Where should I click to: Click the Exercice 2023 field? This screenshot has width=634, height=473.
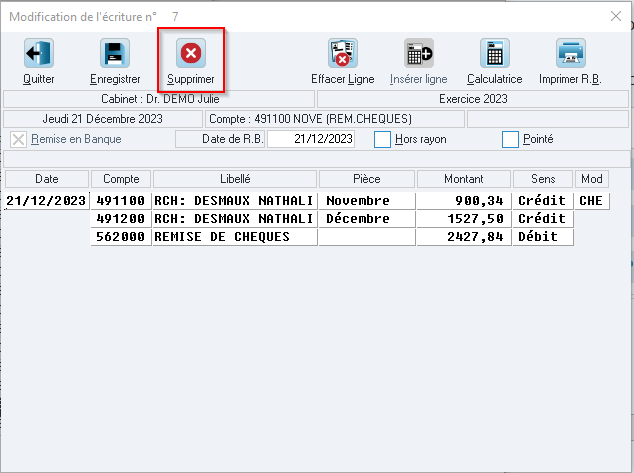click(473, 99)
